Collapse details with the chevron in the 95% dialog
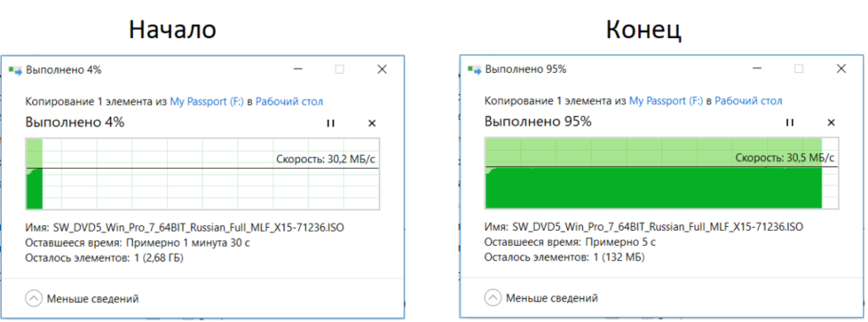 pyautogui.click(x=493, y=298)
